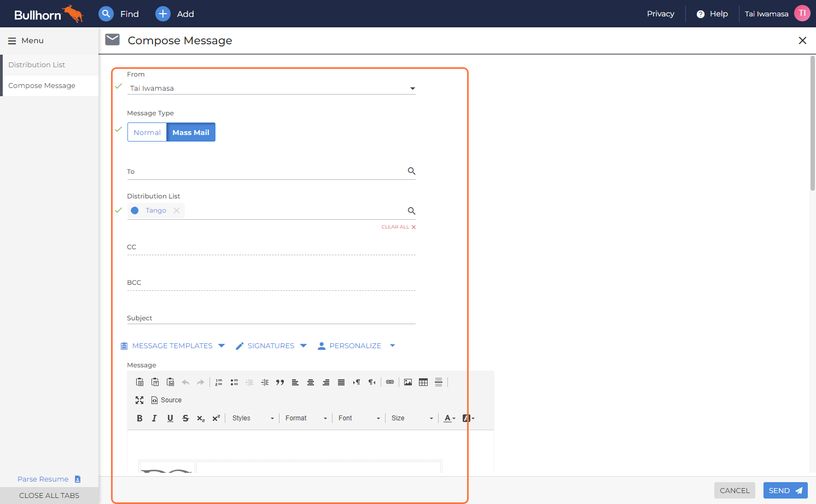The image size is (816, 504).
Task: Center-align the message text
Action: (311, 382)
